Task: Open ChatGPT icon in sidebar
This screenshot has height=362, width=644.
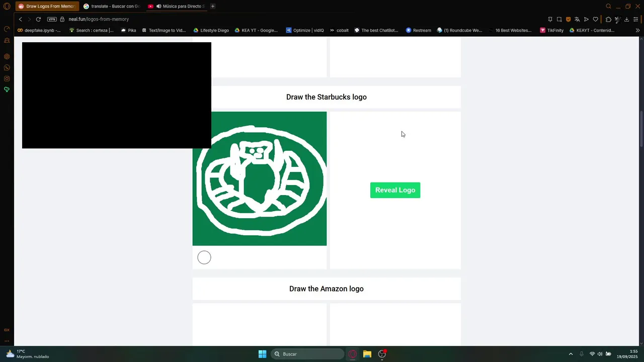Action: (7, 56)
